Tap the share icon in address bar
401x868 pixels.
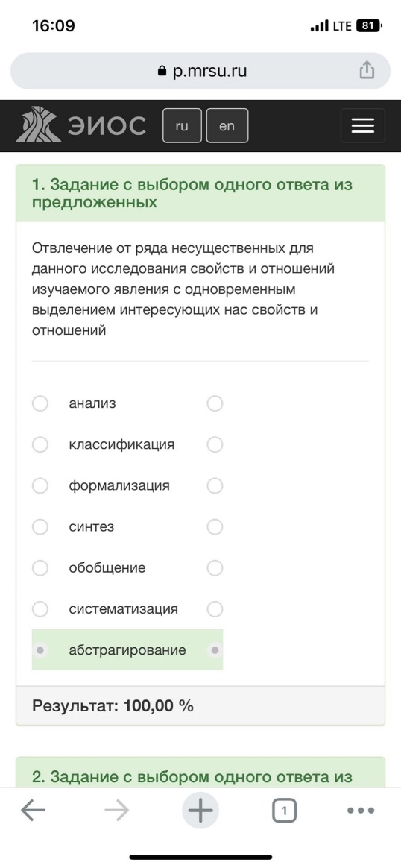pyautogui.click(x=367, y=70)
